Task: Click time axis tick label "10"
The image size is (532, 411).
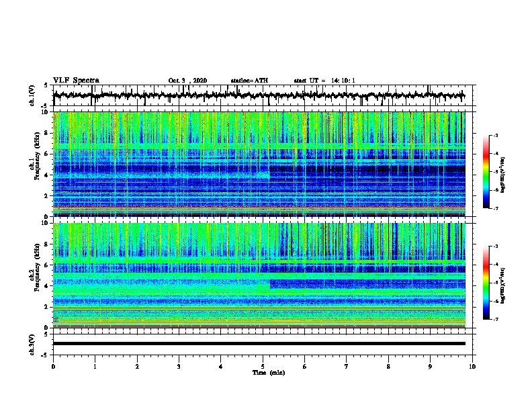Action: click(x=472, y=366)
